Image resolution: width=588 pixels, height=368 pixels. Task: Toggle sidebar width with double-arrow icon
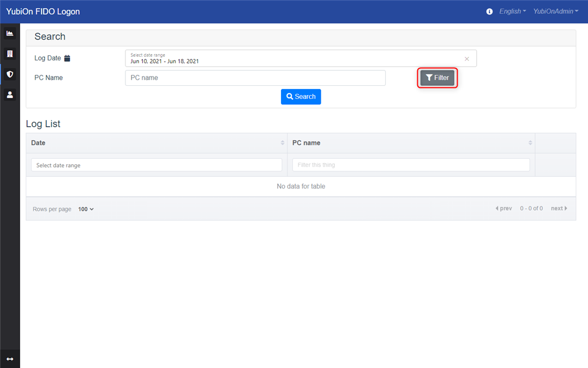[x=10, y=359]
